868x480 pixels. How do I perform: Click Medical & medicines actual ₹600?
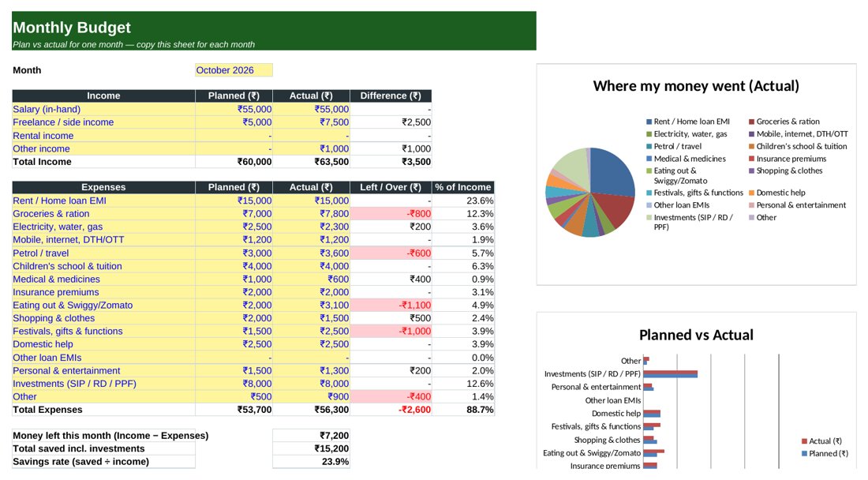coord(311,279)
